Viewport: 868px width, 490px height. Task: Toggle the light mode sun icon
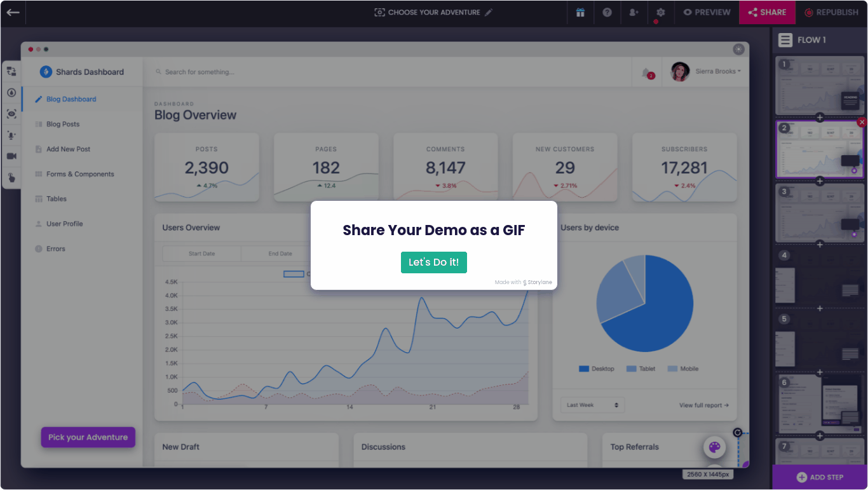(738, 49)
